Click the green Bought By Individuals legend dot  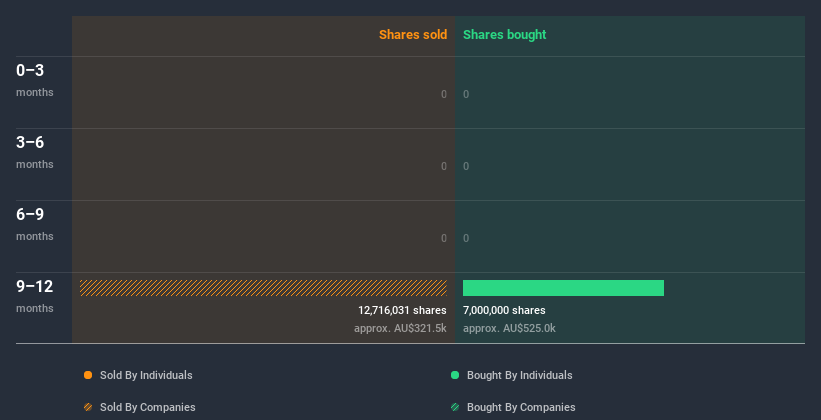(x=455, y=375)
